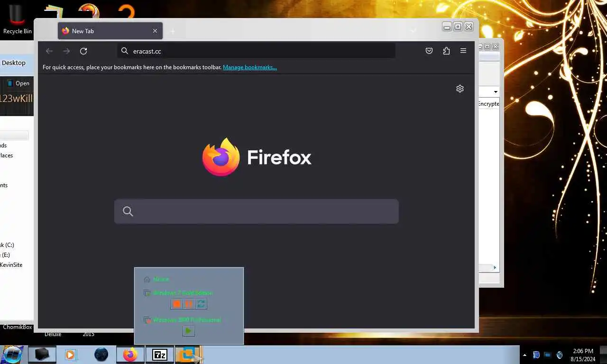607x364 pixels.
Task: Open the Windows Start orb
Action: point(13,355)
